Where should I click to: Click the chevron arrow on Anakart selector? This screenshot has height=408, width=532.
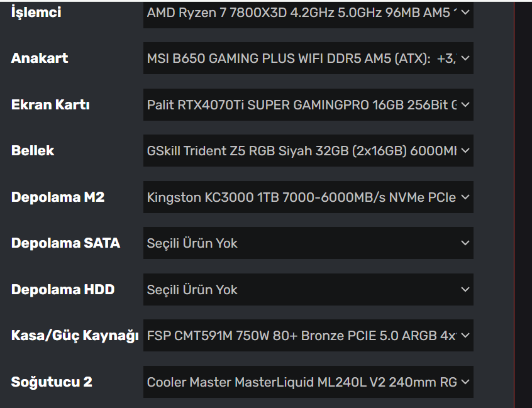[465, 58]
